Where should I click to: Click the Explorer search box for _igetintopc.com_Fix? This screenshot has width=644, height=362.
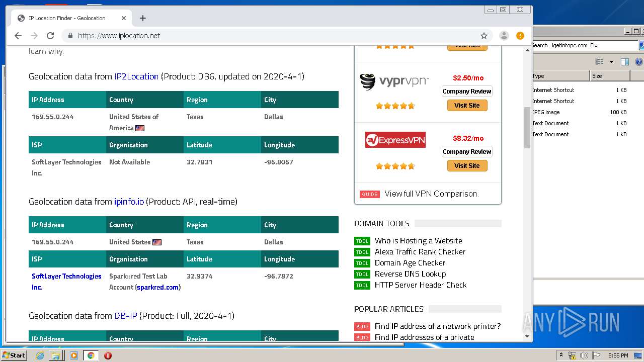[x=585, y=45]
